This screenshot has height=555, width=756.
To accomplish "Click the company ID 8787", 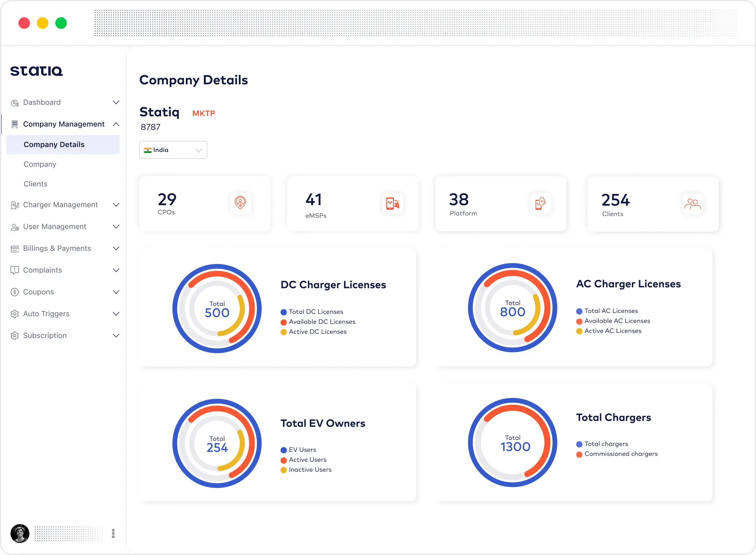I will coord(151,127).
